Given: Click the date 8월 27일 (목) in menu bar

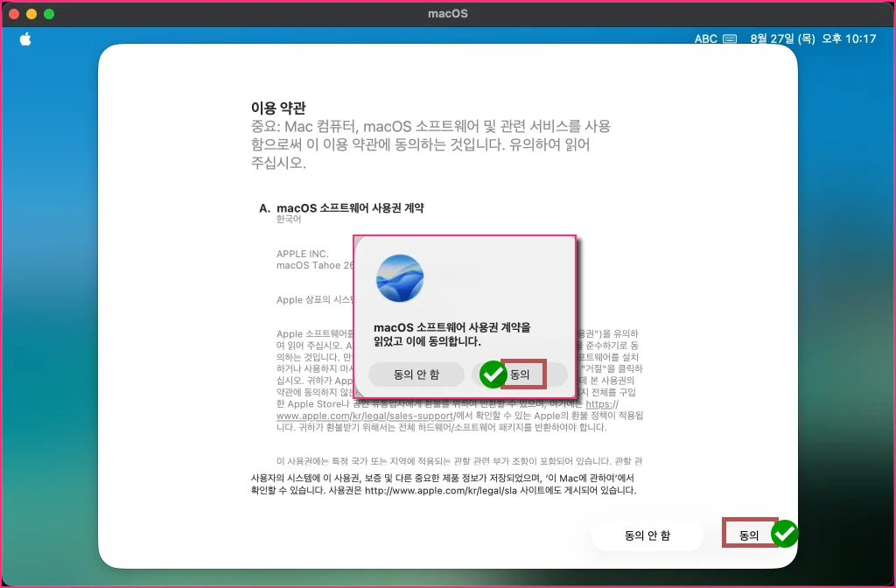Looking at the screenshot, I should [x=782, y=38].
